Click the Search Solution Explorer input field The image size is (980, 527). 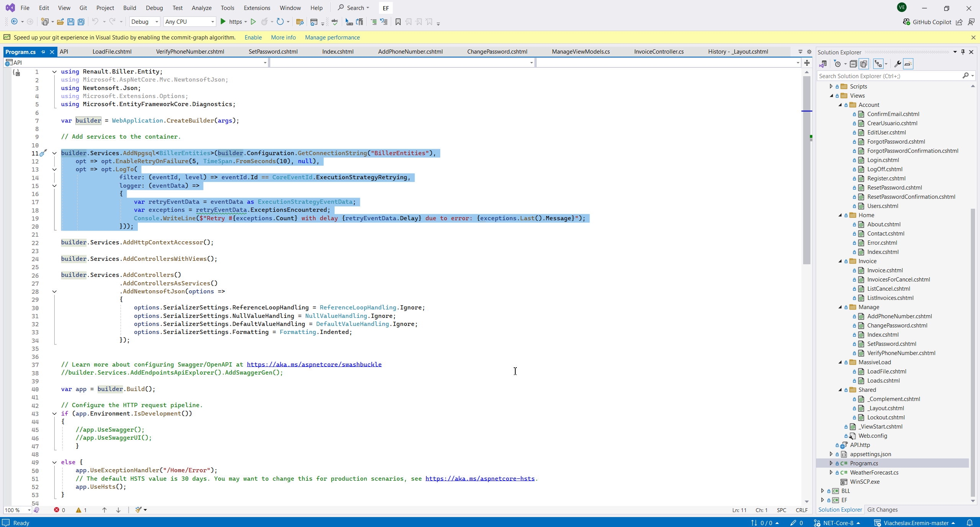tap(888, 76)
